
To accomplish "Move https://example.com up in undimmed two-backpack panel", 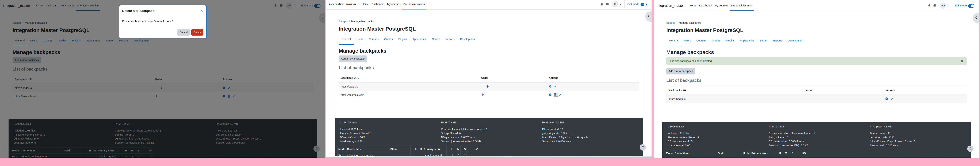I will (482, 95).
